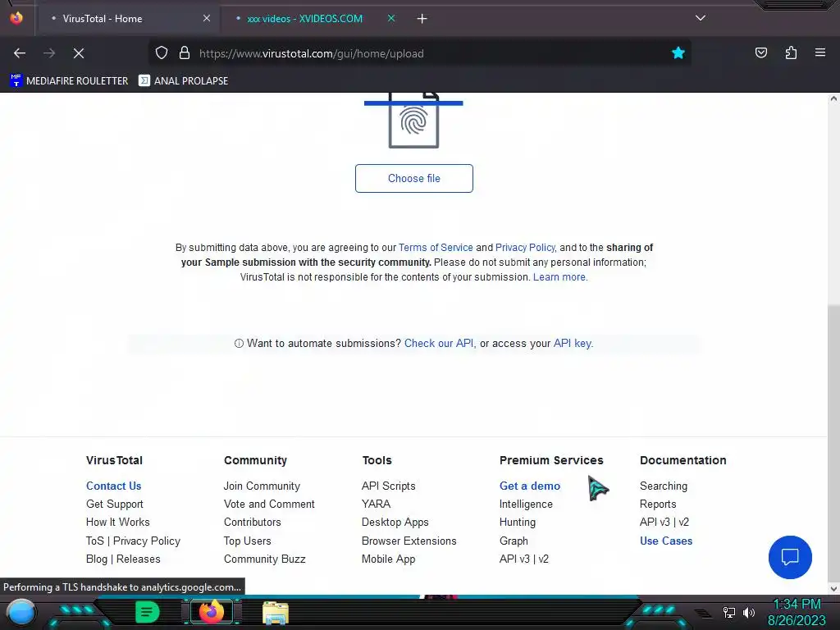This screenshot has height=630, width=840.
Task: Open the Check our API link
Action: [439, 344]
